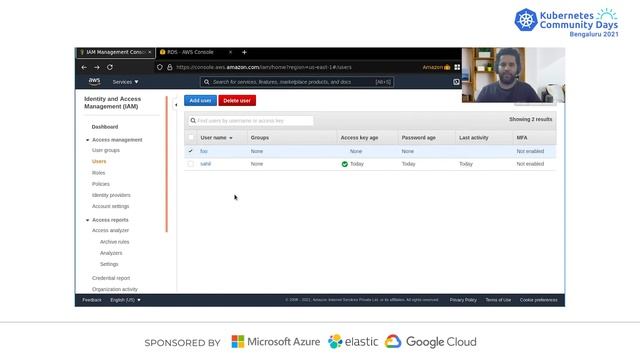This screenshot has width=640, height=360.
Task: Go back with the browser back arrow
Action: pyautogui.click(x=84, y=67)
